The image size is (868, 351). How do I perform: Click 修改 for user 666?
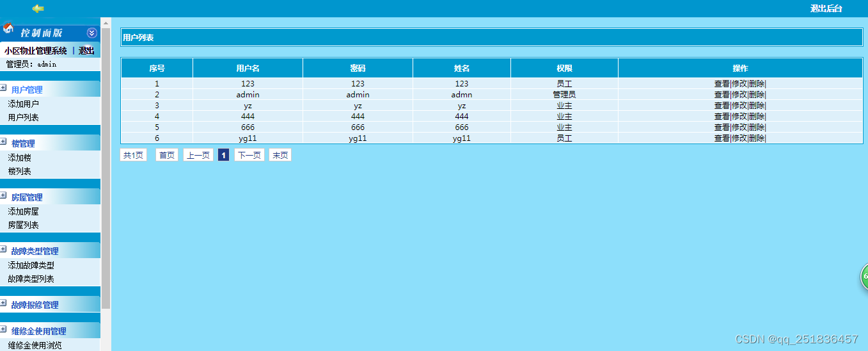coord(739,127)
